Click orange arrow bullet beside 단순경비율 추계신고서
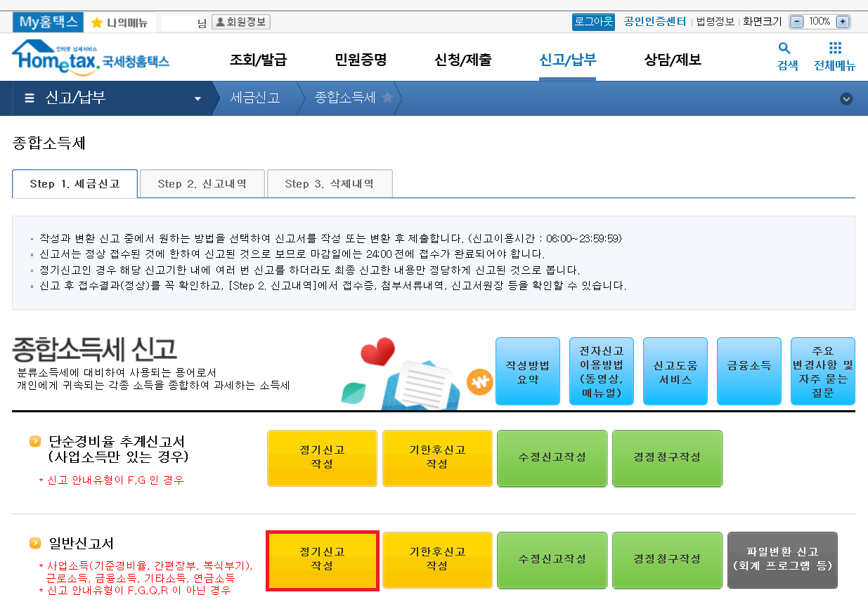The height and width of the screenshot is (616, 868). (x=35, y=442)
